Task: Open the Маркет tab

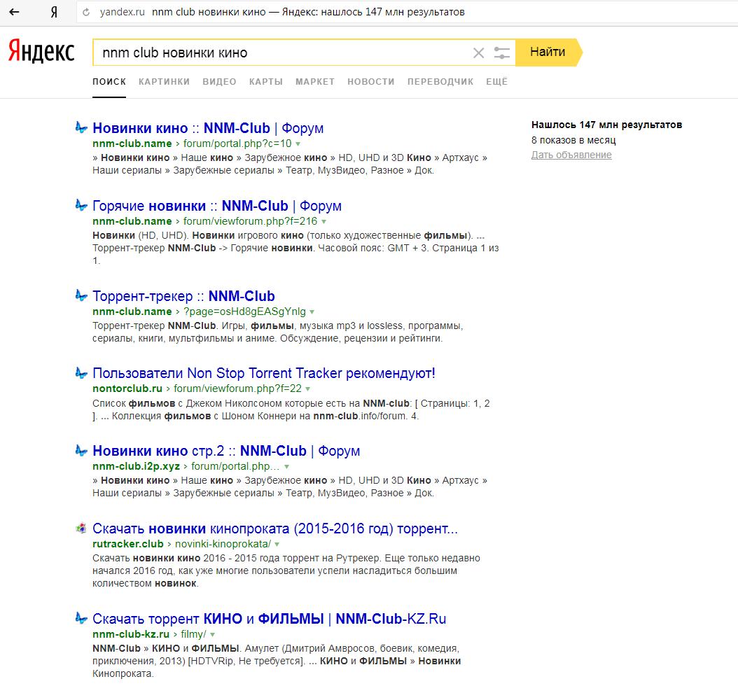Action: [x=315, y=81]
